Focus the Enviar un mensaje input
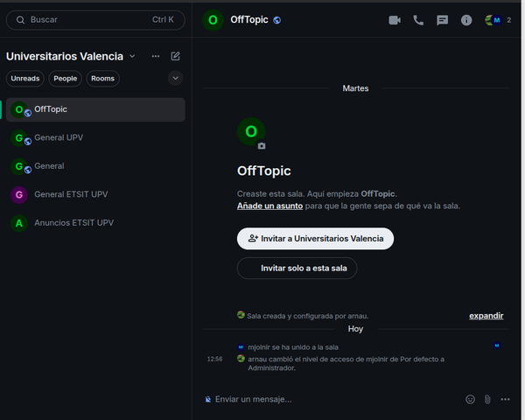This screenshot has width=525, height=420. 337,399
